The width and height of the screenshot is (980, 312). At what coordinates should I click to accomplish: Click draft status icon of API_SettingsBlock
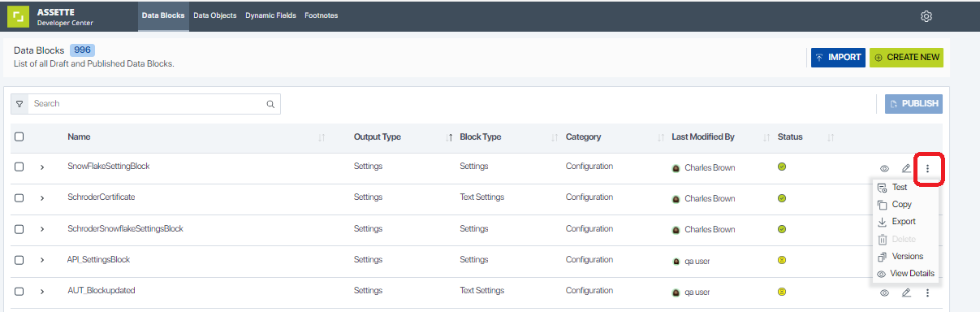point(782,260)
